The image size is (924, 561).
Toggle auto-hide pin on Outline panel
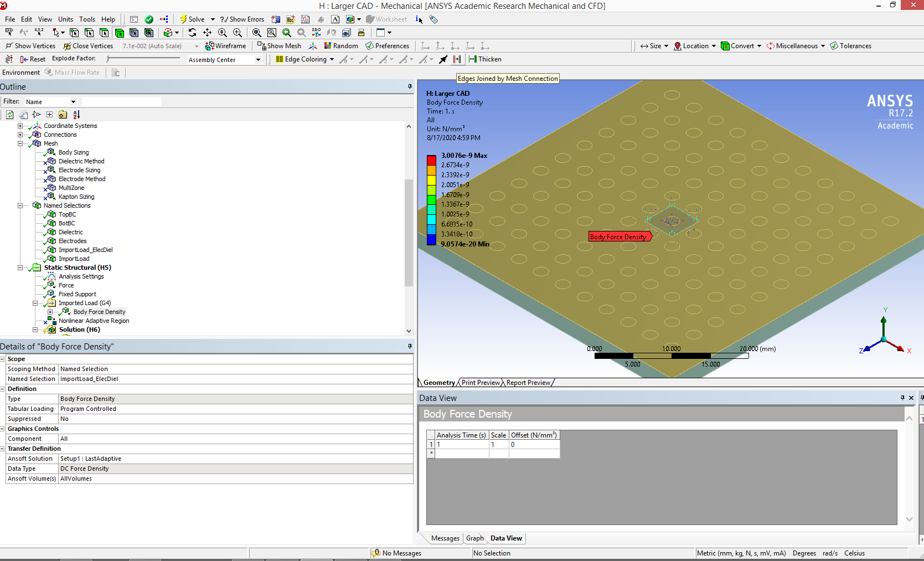tap(410, 87)
